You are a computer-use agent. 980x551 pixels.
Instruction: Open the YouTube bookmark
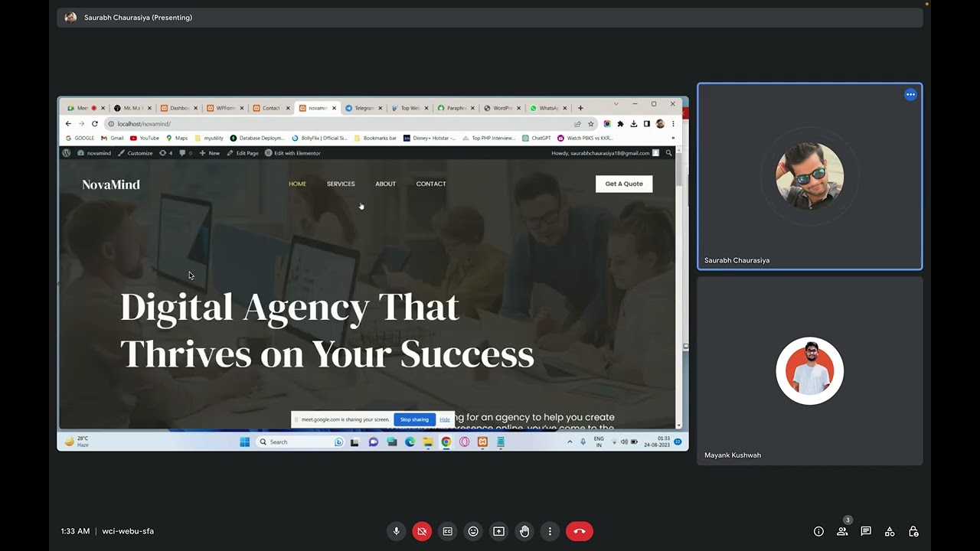click(145, 139)
